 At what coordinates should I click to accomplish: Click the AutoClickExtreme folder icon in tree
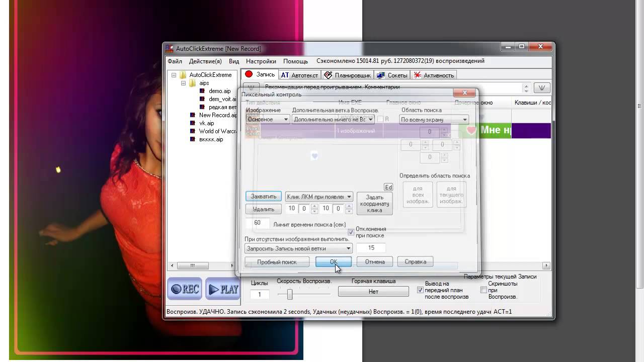(183, 75)
